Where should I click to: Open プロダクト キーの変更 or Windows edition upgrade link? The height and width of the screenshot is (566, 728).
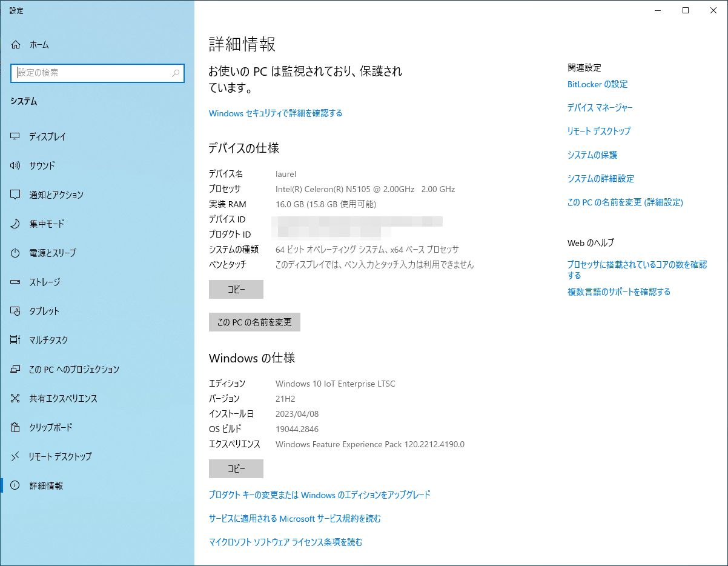pos(320,495)
